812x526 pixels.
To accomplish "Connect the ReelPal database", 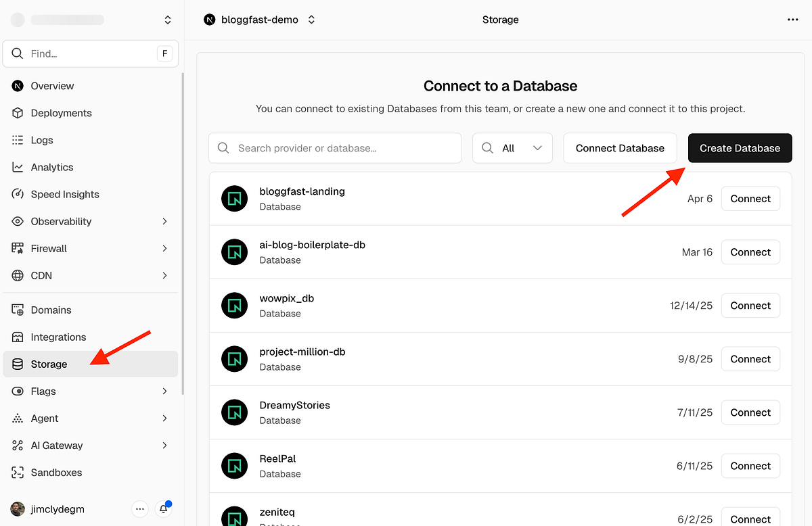I will pos(750,466).
